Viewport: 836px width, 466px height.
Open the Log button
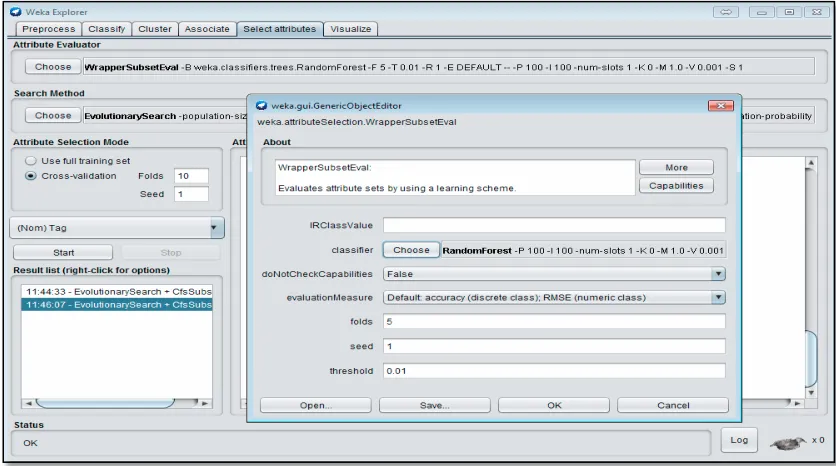[739, 440]
